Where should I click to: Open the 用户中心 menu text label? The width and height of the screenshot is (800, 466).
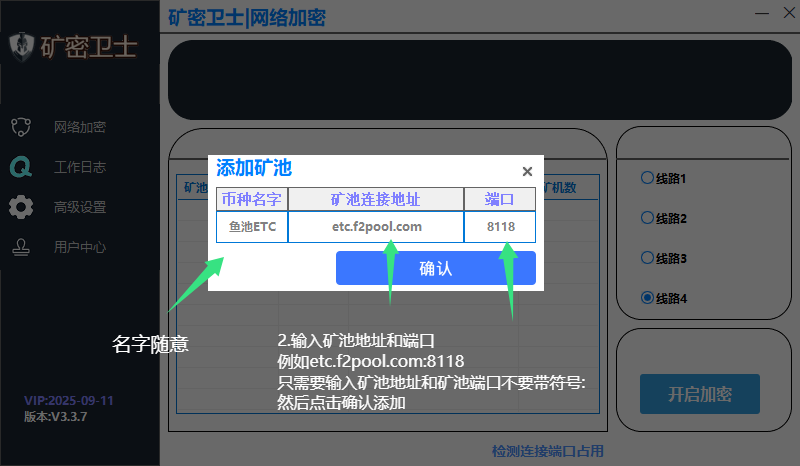(80, 247)
